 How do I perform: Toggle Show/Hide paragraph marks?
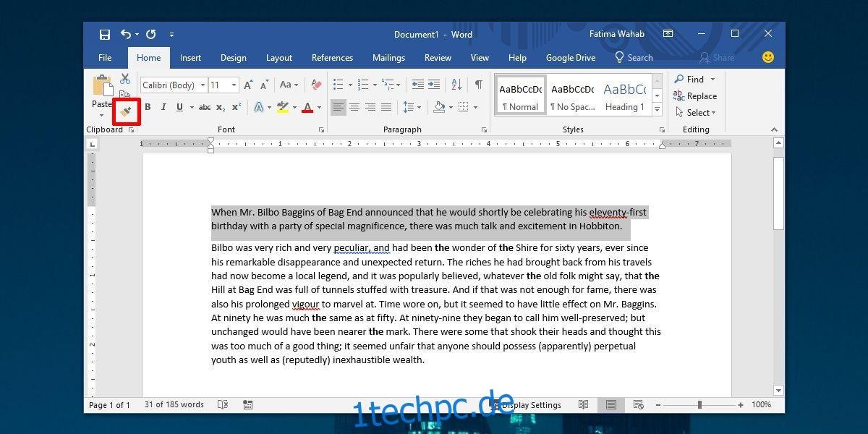[x=478, y=85]
